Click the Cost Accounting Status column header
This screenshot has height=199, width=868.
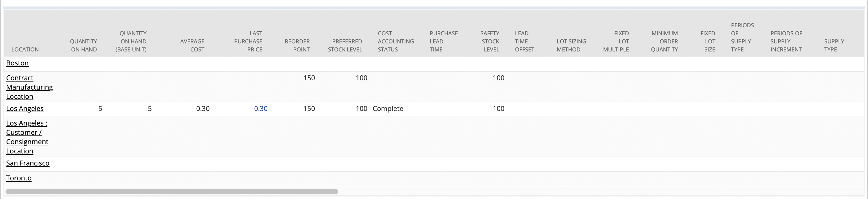point(396,42)
